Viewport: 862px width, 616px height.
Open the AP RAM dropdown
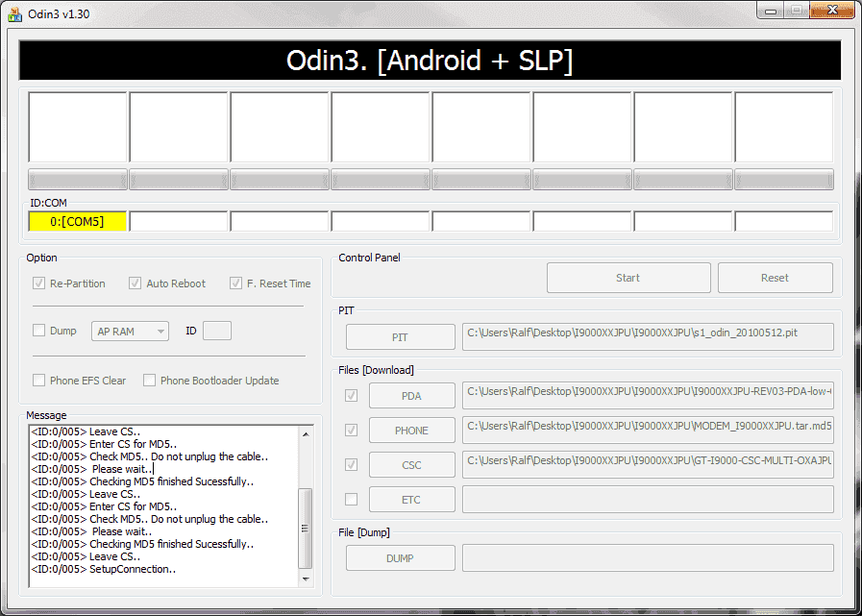click(130, 332)
